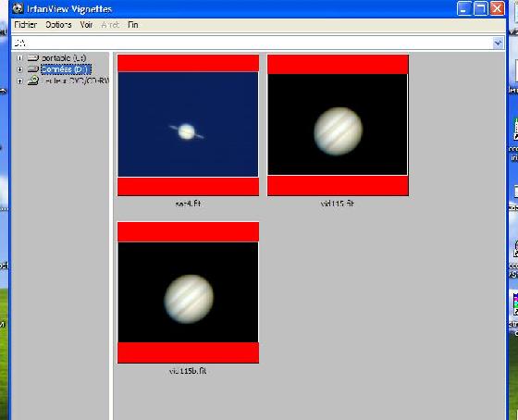Expand the portable (C:) tree node

19,58
